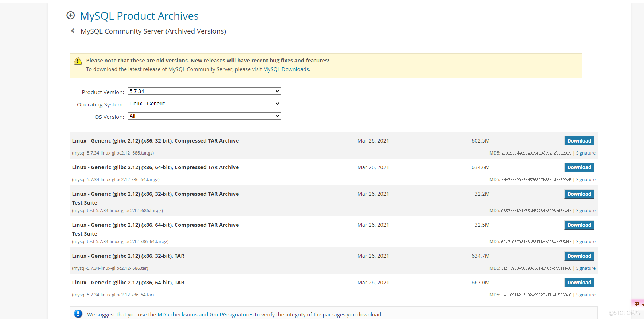This screenshot has width=644, height=319.
Task: Click the 667.0M file size
Action: tap(480, 283)
